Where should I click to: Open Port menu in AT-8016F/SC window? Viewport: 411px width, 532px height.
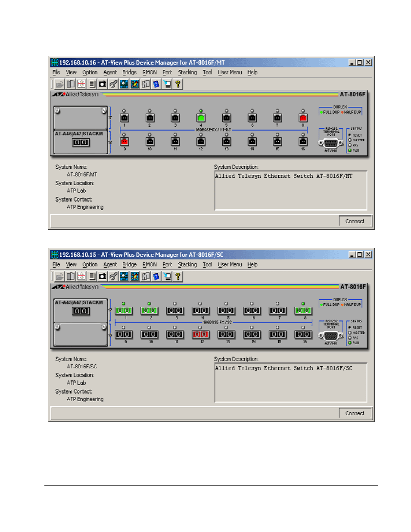[167, 264]
